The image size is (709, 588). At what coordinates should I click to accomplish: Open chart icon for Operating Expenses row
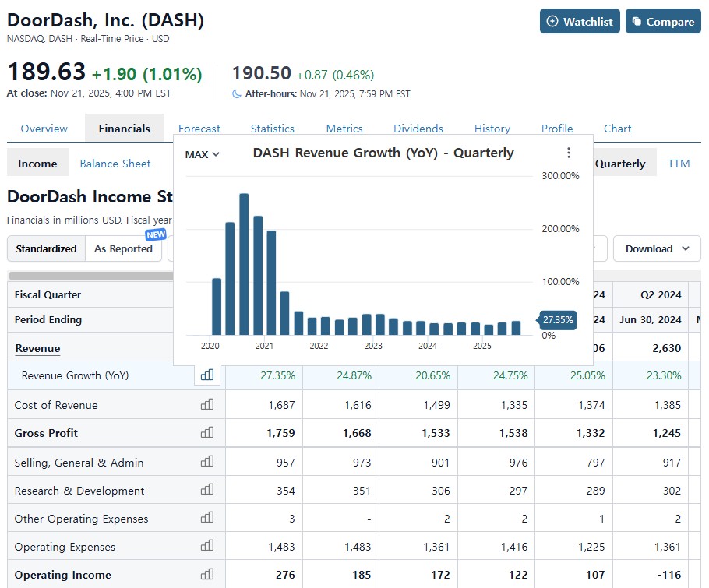(x=206, y=547)
